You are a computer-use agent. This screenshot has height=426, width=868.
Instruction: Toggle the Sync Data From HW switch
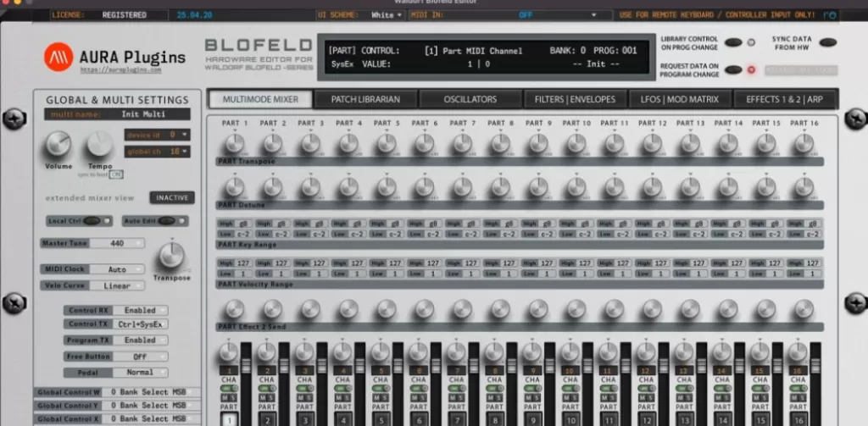[x=828, y=42]
